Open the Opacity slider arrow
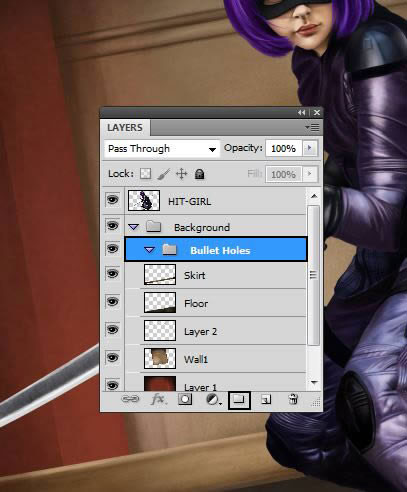The height and width of the screenshot is (492, 407). (x=310, y=148)
